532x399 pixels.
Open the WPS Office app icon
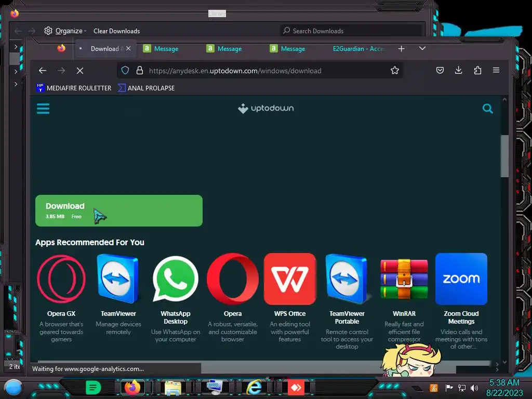point(290,278)
